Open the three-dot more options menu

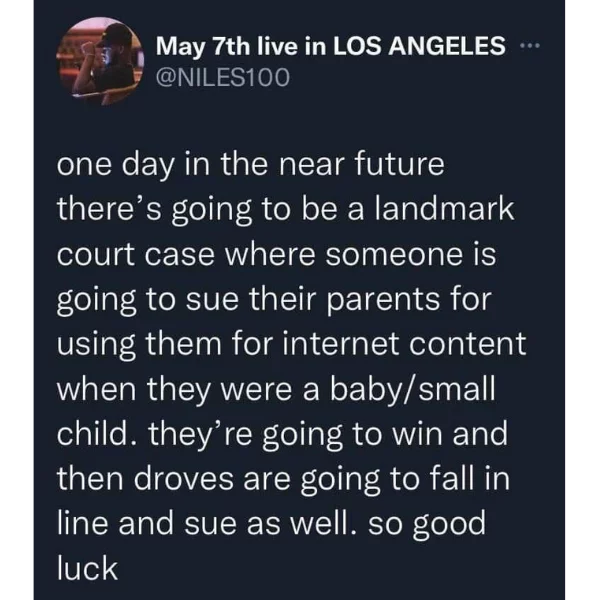click(531, 46)
